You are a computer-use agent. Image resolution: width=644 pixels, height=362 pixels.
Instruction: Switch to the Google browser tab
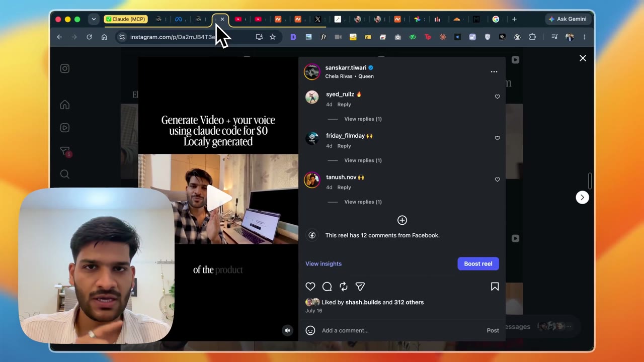click(x=496, y=19)
